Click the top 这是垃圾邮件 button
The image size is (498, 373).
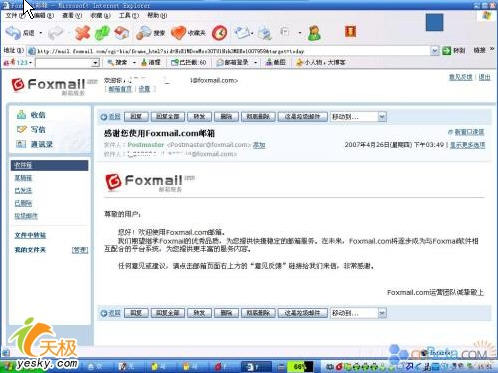(302, 117)
